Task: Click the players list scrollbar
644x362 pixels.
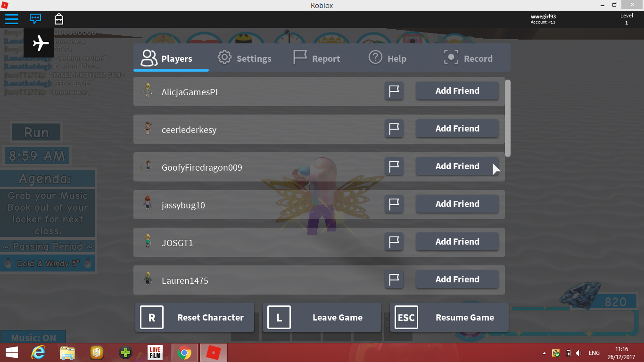Action: 508,118
